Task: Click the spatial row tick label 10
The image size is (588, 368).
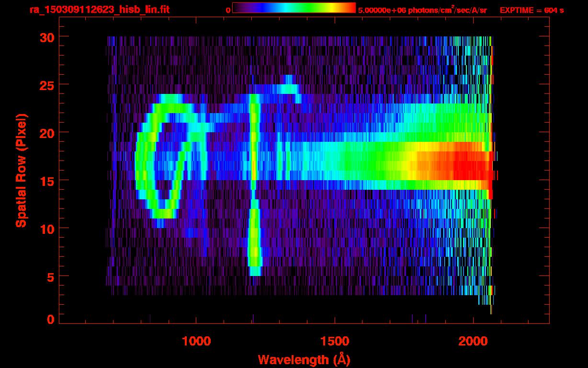Action: 47,229
